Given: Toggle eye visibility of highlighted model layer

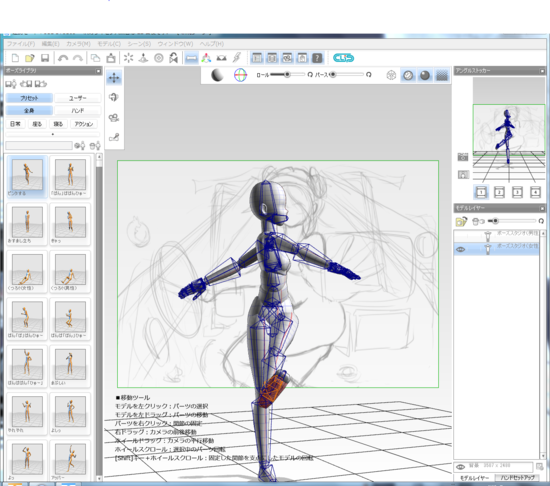Looking at the screenshot, I should tap(461, 249).
